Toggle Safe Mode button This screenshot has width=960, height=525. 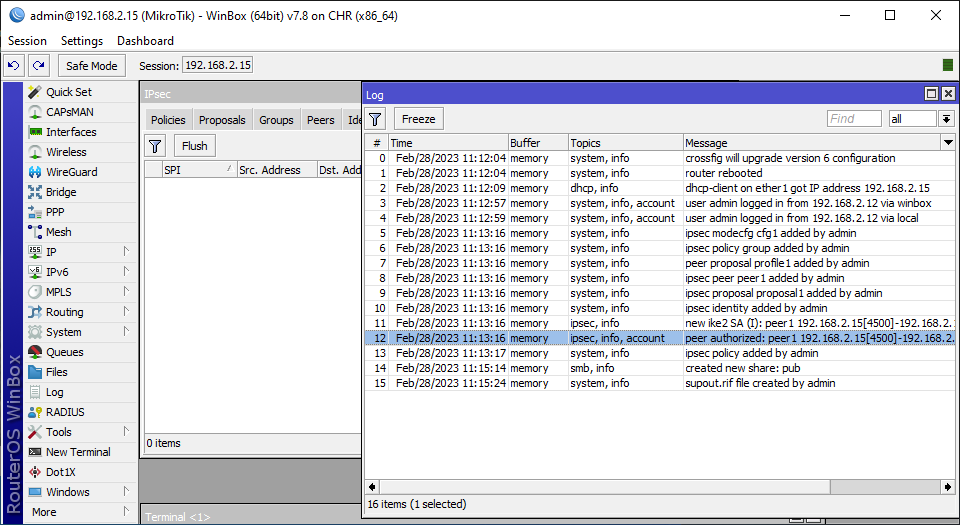[92, 65]
